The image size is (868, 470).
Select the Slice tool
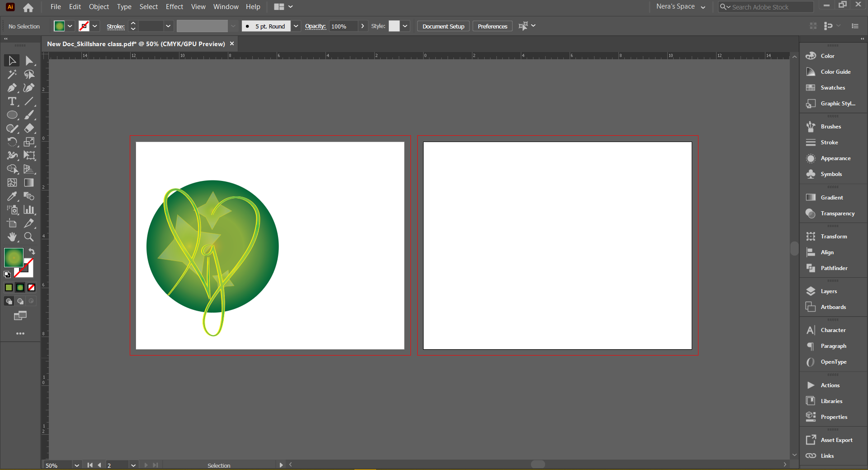click(29, 223)
